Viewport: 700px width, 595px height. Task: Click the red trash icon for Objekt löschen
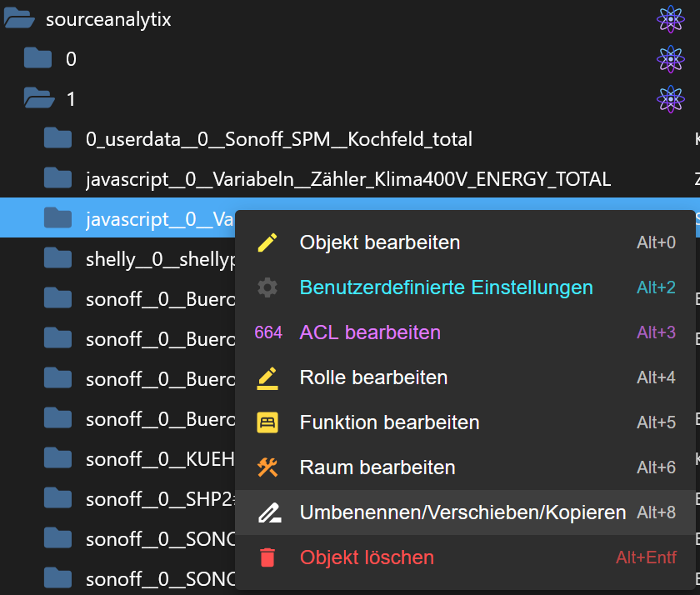[267, 557]
